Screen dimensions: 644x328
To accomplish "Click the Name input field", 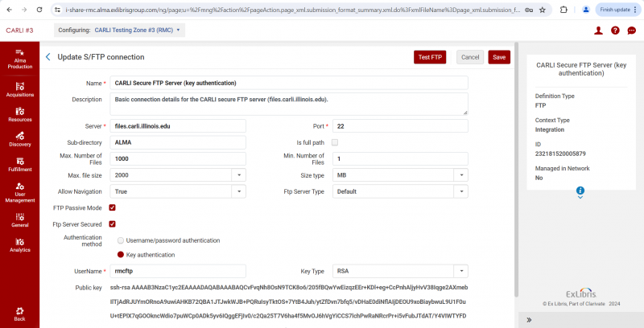I will (x=289, y=83).
